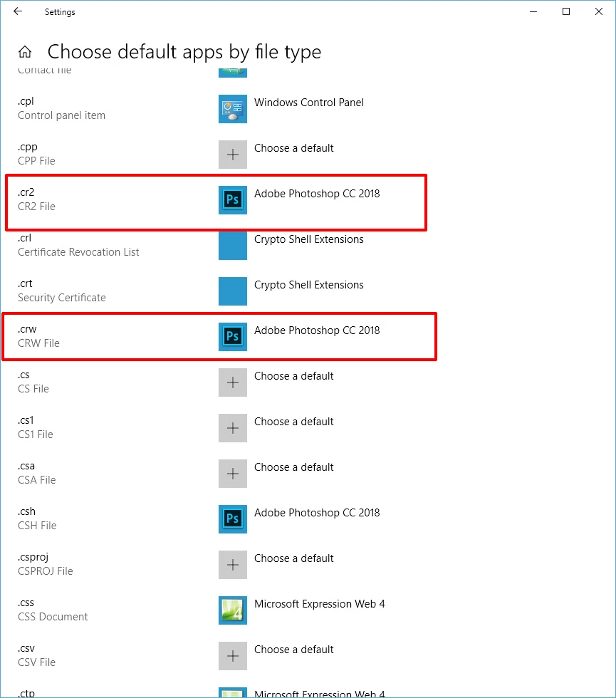Select the .cpl file type label
This screenshot has height=698, width=616.
26,101
